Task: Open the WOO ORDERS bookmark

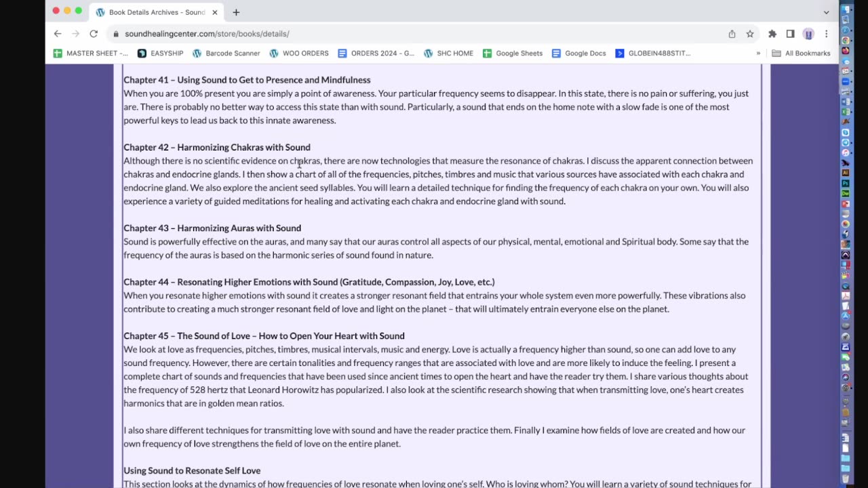Action: (x=299, y=54)
